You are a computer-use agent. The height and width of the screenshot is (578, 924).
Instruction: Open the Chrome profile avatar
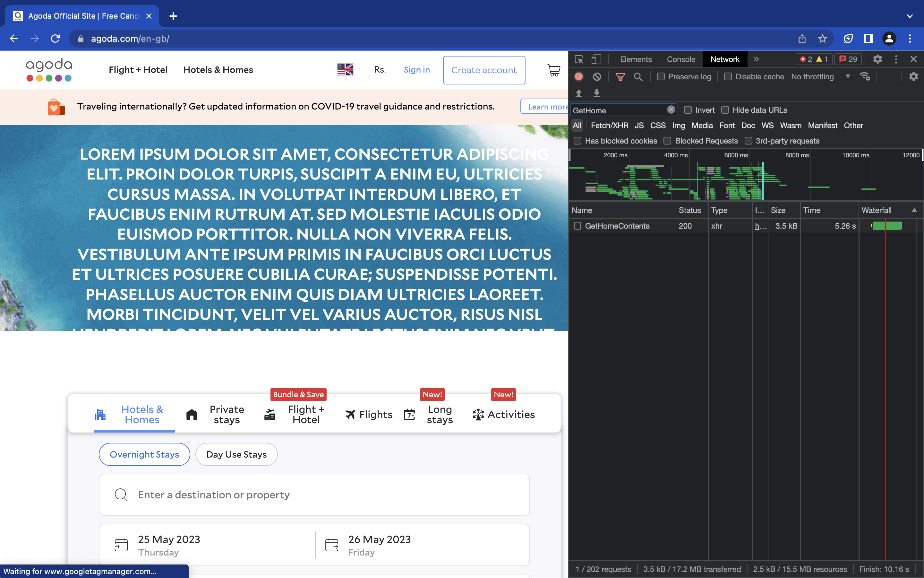pyautogui.click(x=889, y=39)
